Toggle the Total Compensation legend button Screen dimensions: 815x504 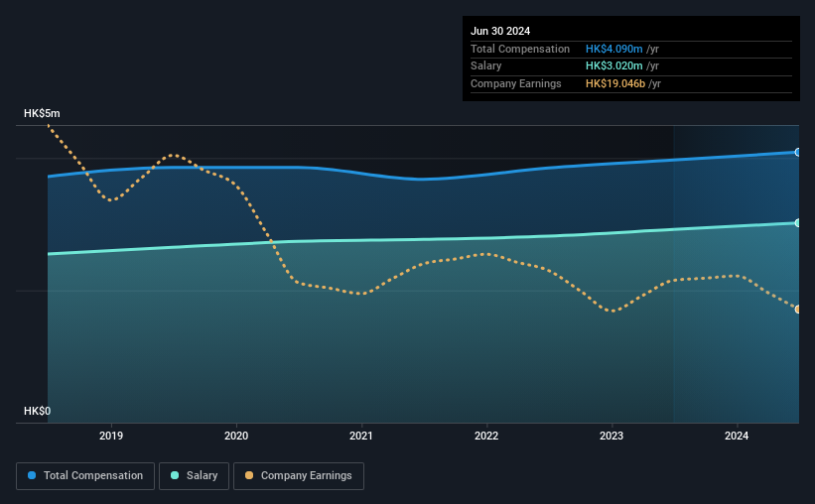pos(85,476)
